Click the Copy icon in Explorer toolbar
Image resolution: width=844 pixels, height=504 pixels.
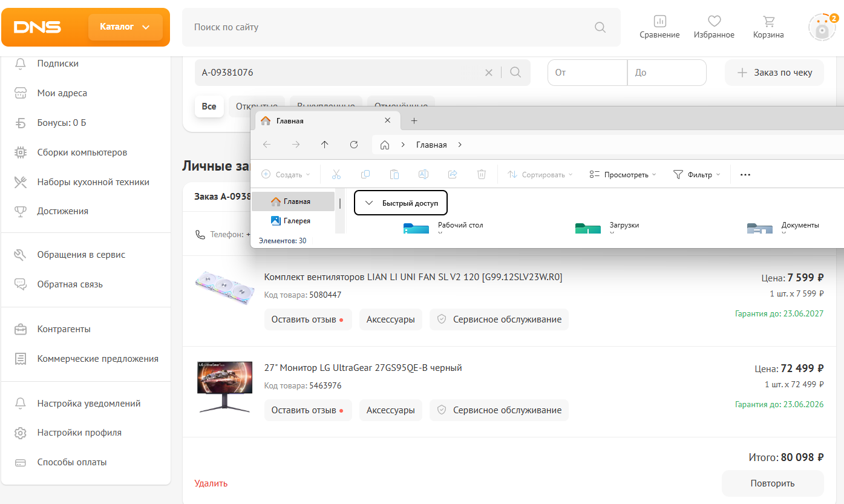[x=365, y=174]
